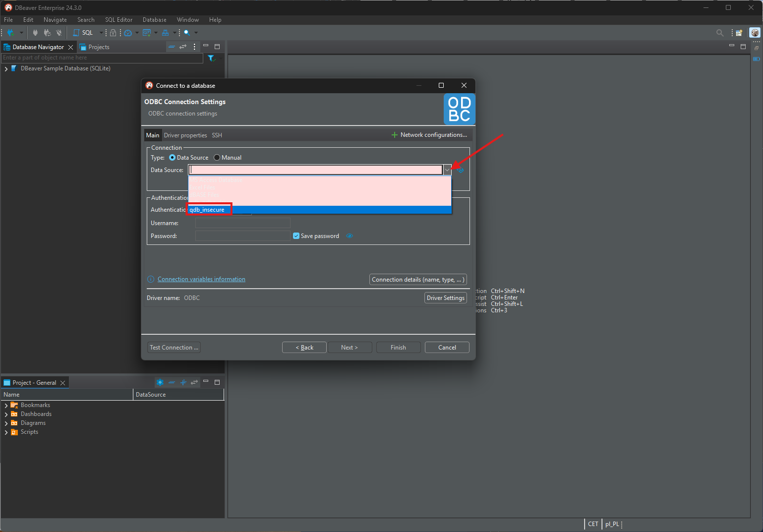
Task: Click the Open Perspective grid icon
Action: 739,33
